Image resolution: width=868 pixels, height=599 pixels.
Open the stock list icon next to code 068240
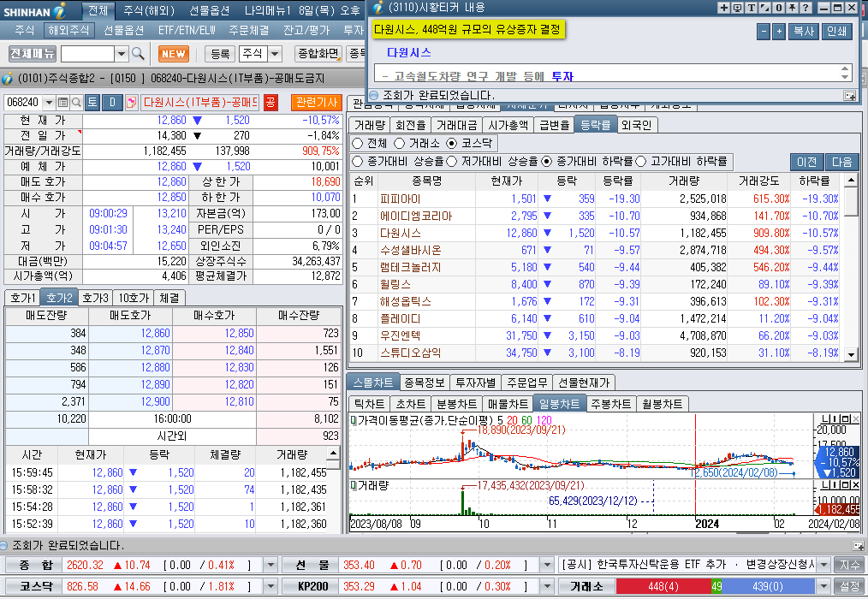tap(62, 103)
